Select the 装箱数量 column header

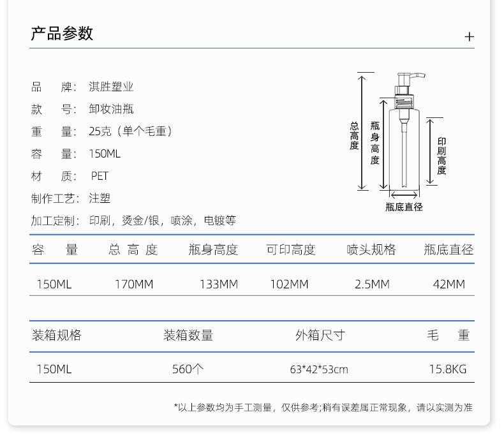[188, 335]
